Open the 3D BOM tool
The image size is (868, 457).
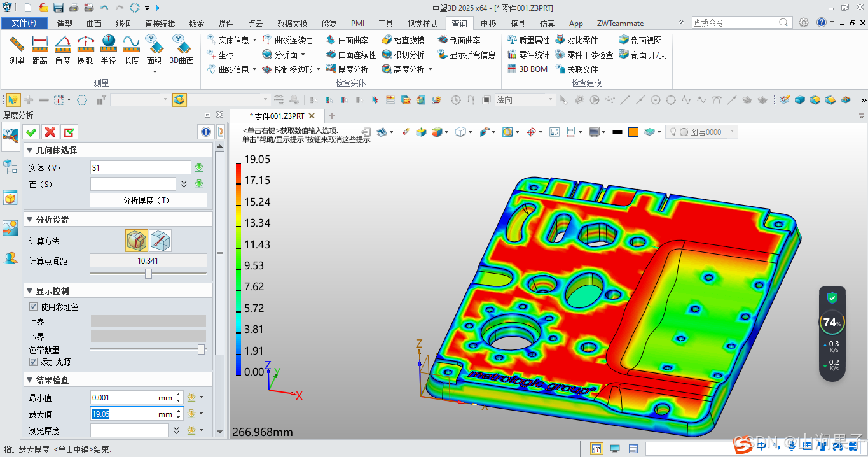(527, 69)
